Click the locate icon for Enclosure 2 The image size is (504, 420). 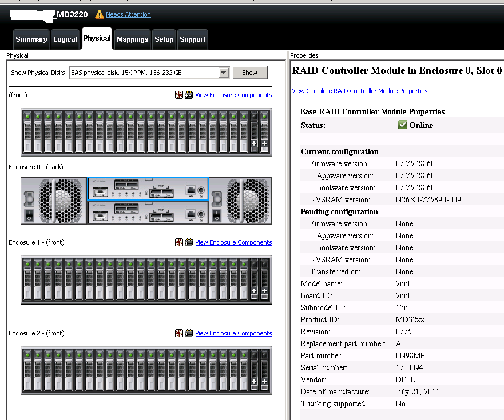click(x=178, y=333)
